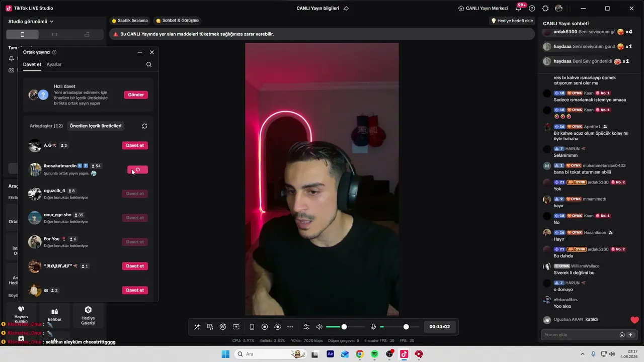Viewport: 644px width, 362px height.
Task: Switch to Arkadaşlar (12) list
Action: (46, 126)
